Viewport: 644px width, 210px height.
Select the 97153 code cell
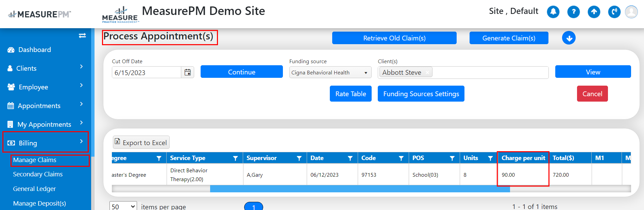tap(383, 175)
